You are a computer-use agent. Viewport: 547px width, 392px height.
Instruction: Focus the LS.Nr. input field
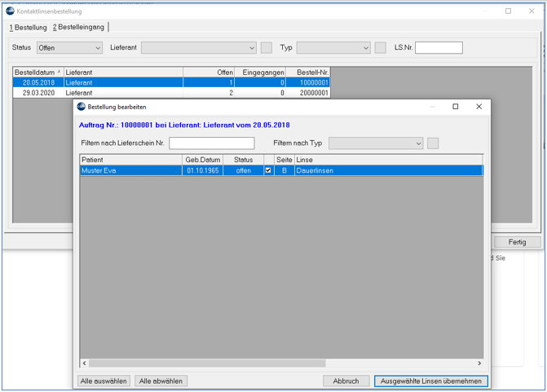(439, 48)
